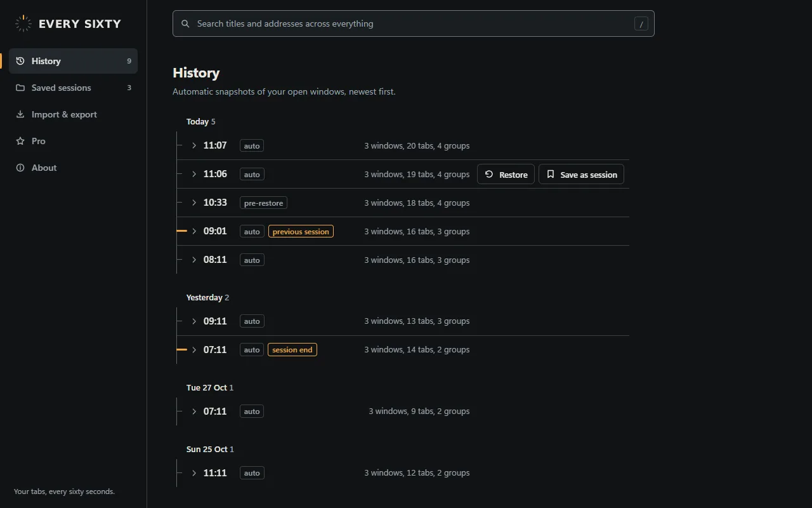This screenshot has width=812, height=508.
Task: Open Saved sessions in sidebar
Action: point(73,88)
